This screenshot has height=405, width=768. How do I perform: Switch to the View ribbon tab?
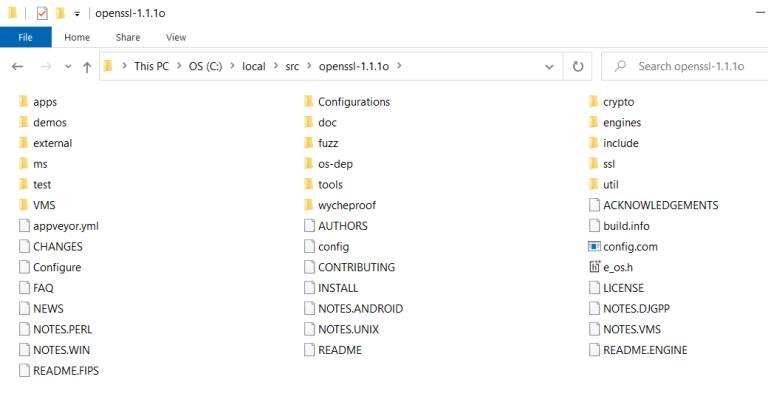176,37
